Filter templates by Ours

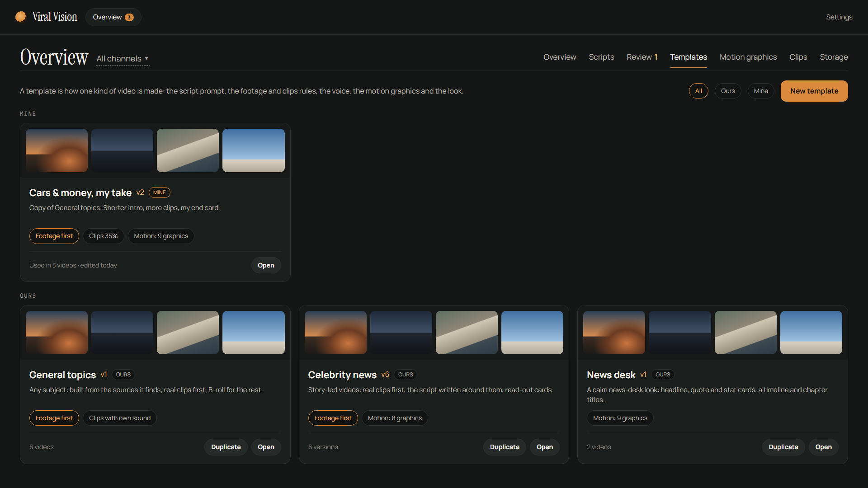728,91
